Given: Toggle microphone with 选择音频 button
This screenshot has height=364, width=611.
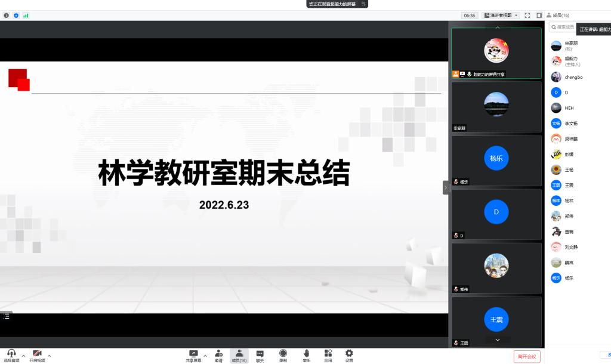Looking at the screenshot, I should 11,356.
